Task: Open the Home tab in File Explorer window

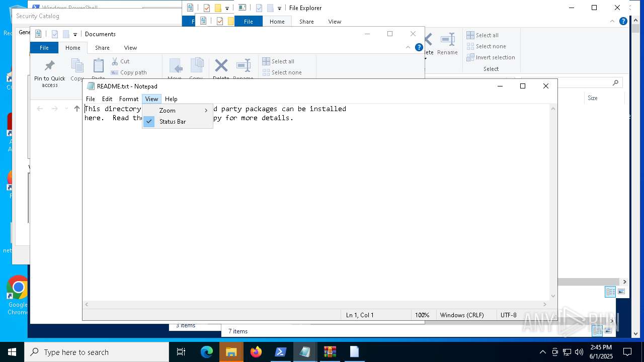Action: pos(277,22)
